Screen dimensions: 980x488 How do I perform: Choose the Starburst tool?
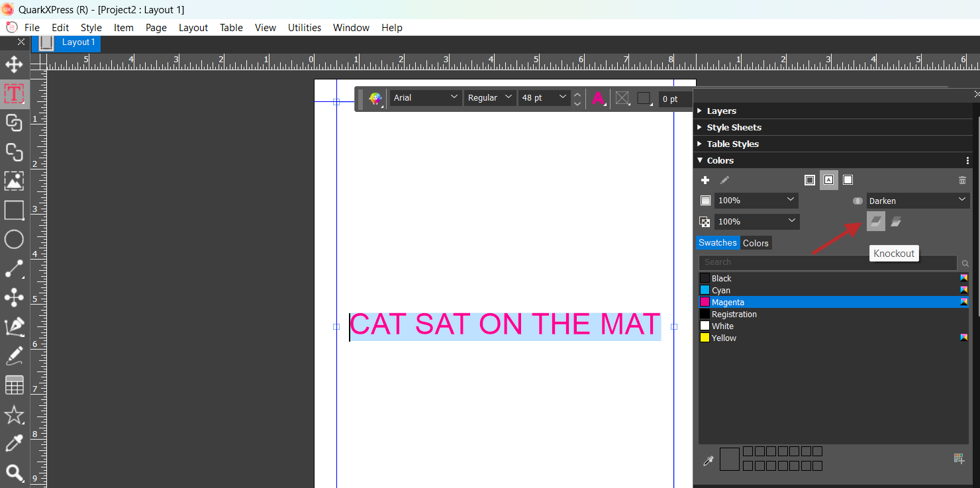13,415
